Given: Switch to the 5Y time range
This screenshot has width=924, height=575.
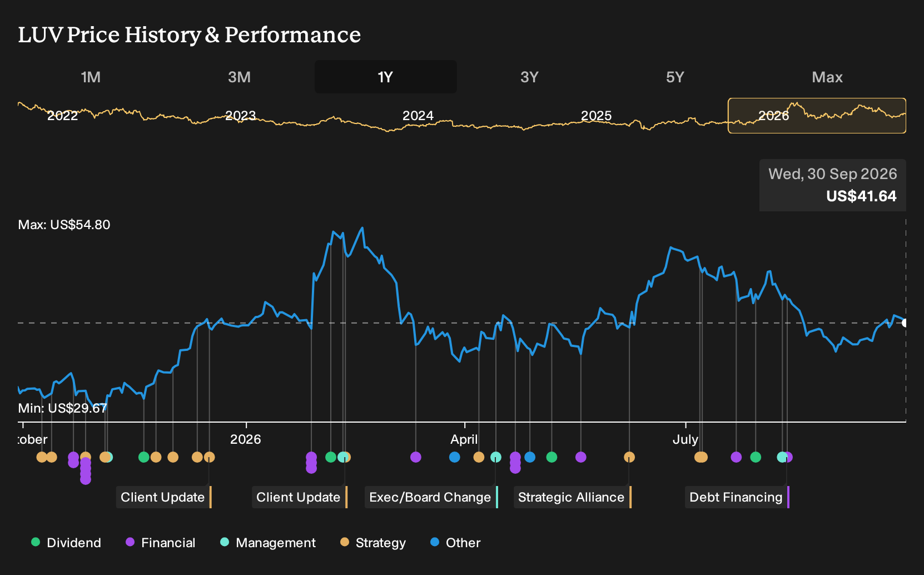Looking at the screenshot, I should click(675, 77).
